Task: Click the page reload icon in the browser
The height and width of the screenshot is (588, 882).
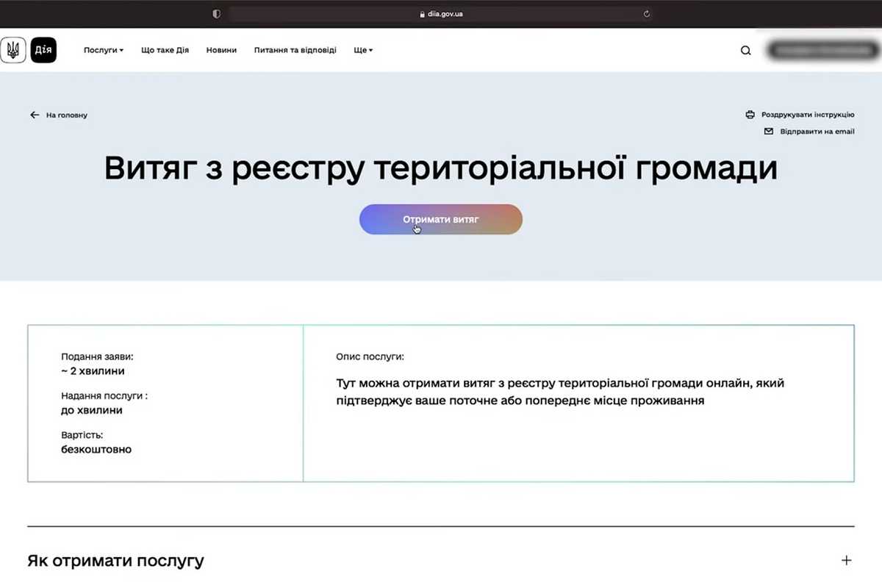Action: pos(646,12)
